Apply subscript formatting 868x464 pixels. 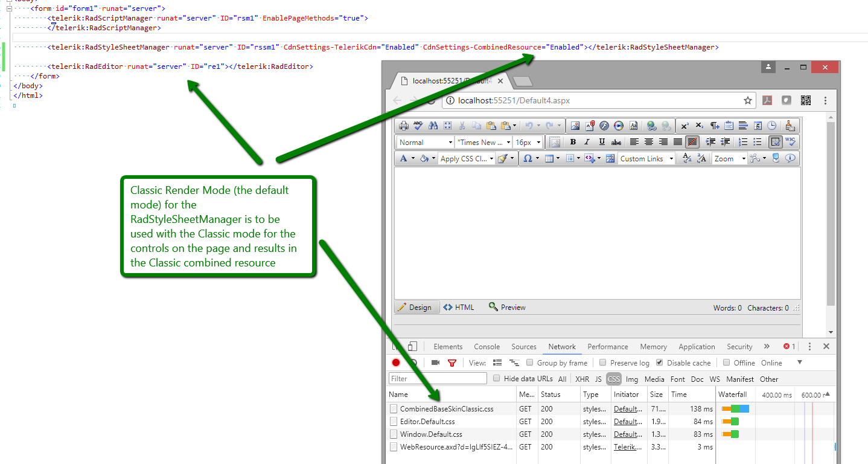pyautogui.click(x=699, y=126)
